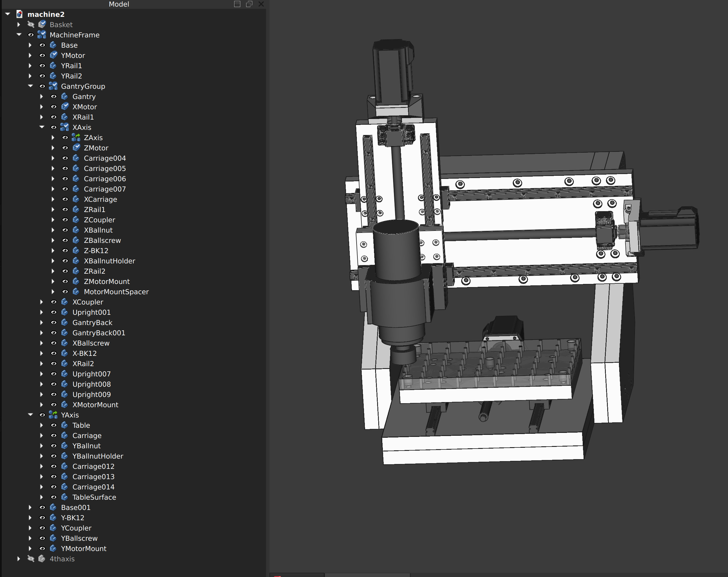Click the Basket part icon
Screen dimensions: 728x577
click(x=42, y=25)
